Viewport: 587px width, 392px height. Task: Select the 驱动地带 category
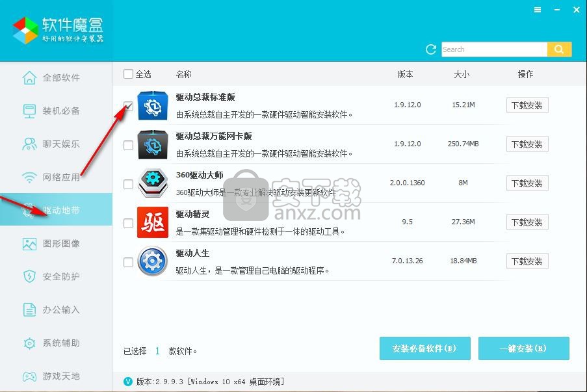[56, 210]
